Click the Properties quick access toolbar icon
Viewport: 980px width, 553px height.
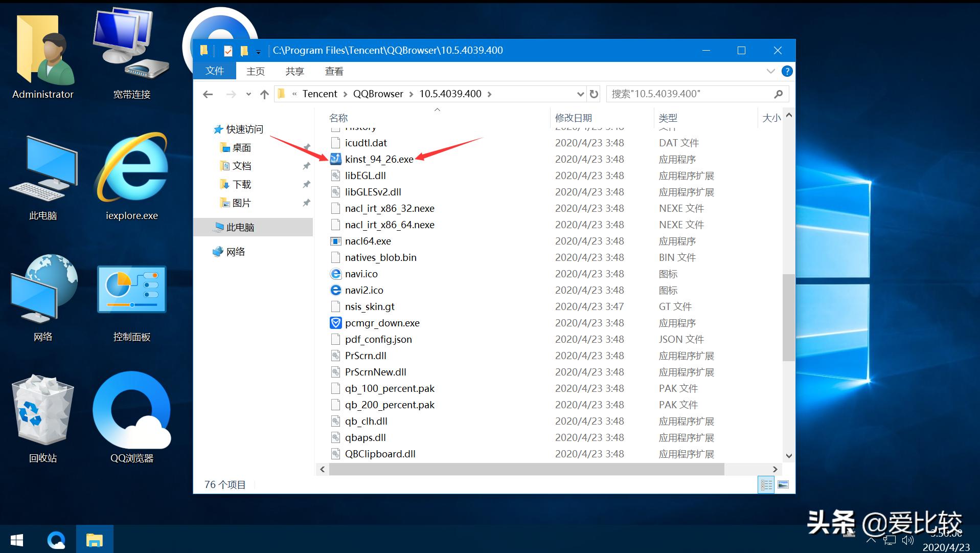tap(228, 51)
